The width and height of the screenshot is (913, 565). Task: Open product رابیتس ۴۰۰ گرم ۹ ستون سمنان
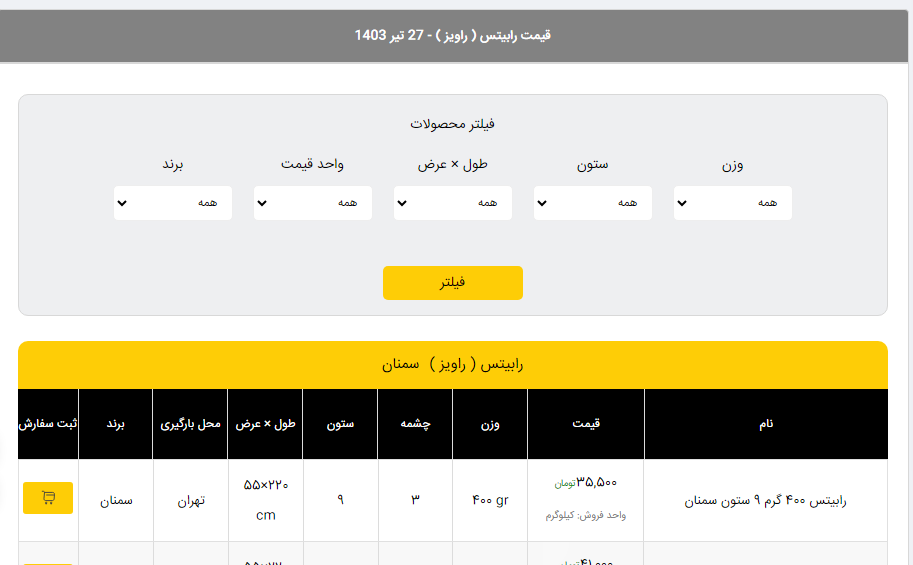[x=765, y=500]
